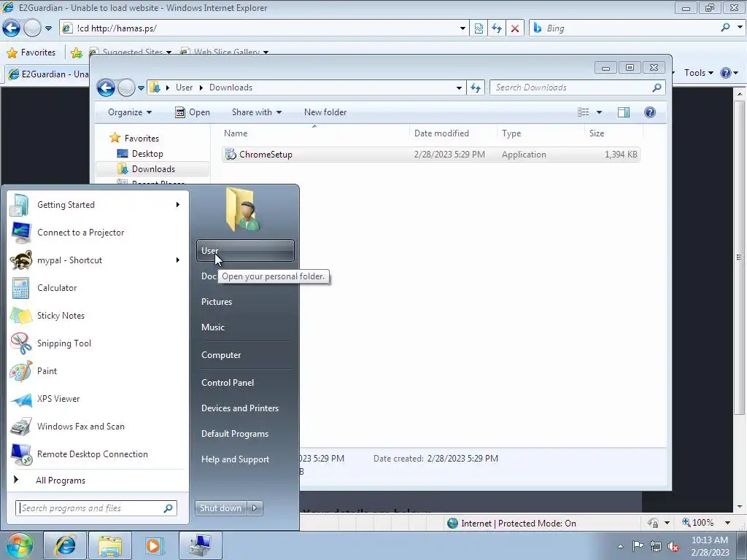
Task: Click the Getting Started icon in Start menu
Action: click(20, 205)
